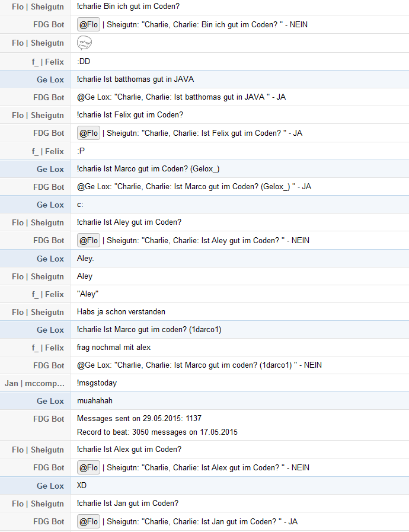Click the meme face emoticon from Flo | Sheigutn
This screenshot has width=409, height=532.
point(84,43)
